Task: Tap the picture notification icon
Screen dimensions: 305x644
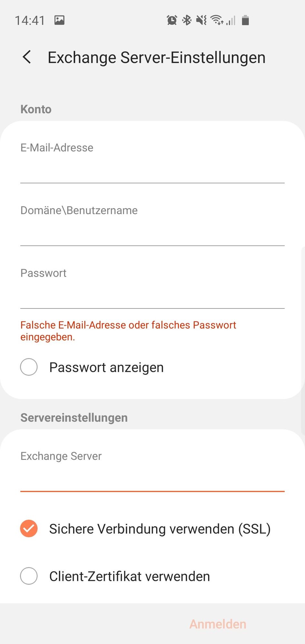Action: (x=59, y=20)
